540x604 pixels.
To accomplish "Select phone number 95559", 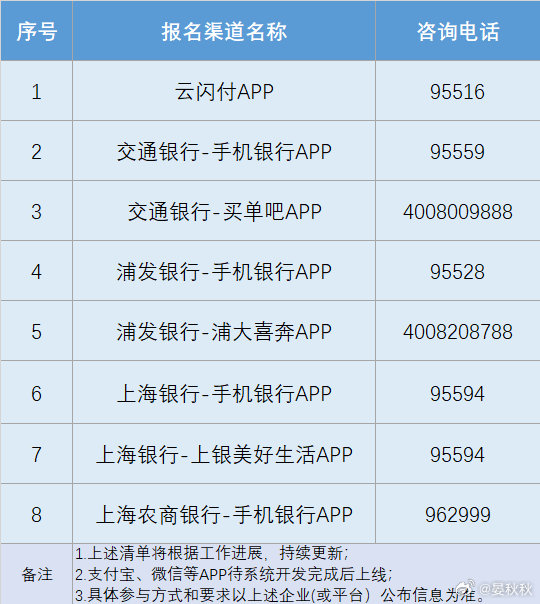I will pos(457,152).
